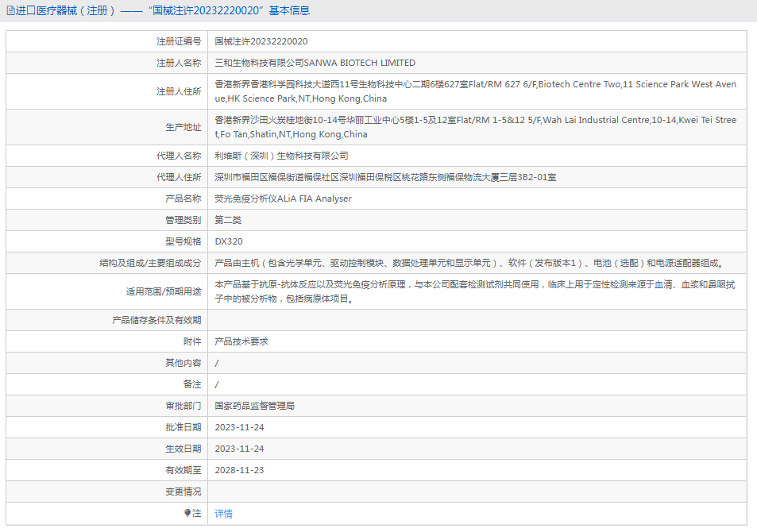Viewport: 757px width, 532px height.
Task: Click structure description beginning 产品由主机
Action: pos(471,263)
